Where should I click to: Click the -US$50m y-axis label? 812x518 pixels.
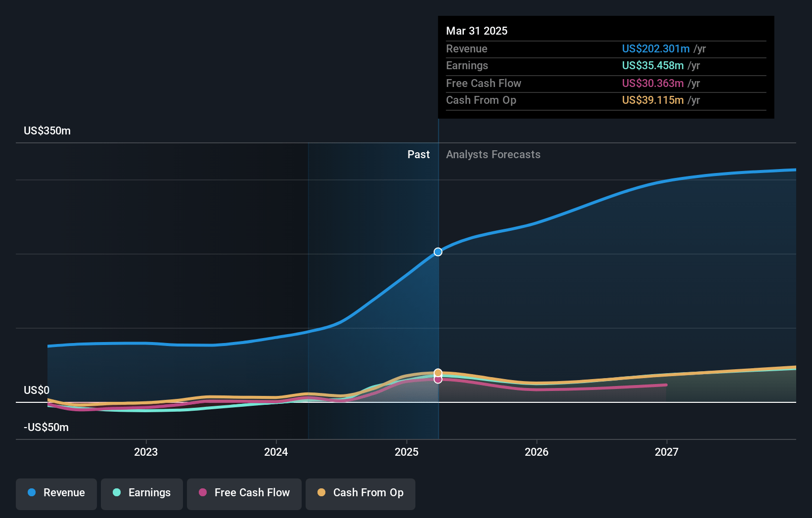click(46, 427)
